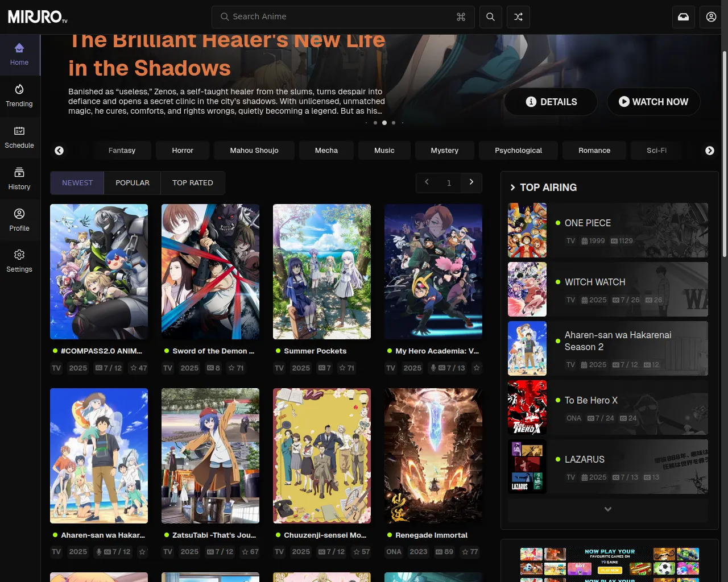Click the MIRURO TV logo
The height and width of the screenshot is (582, 728).
pos(38,17)
